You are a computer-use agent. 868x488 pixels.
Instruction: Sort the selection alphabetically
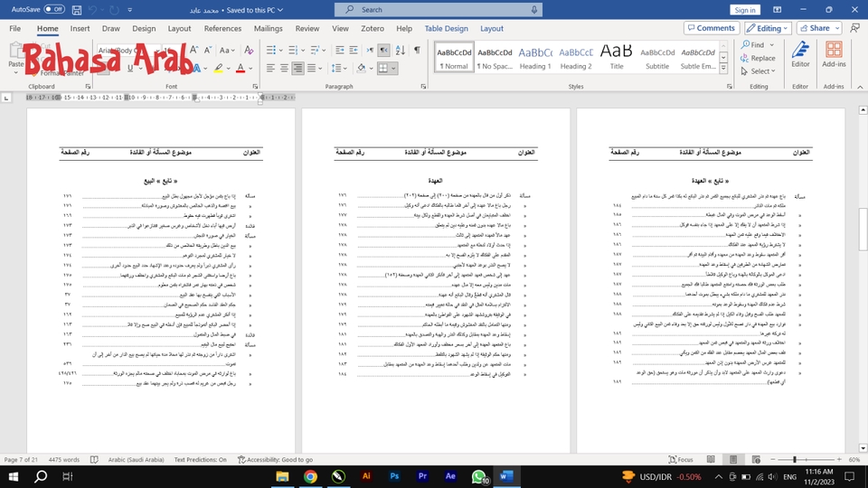tap(401, 50)
